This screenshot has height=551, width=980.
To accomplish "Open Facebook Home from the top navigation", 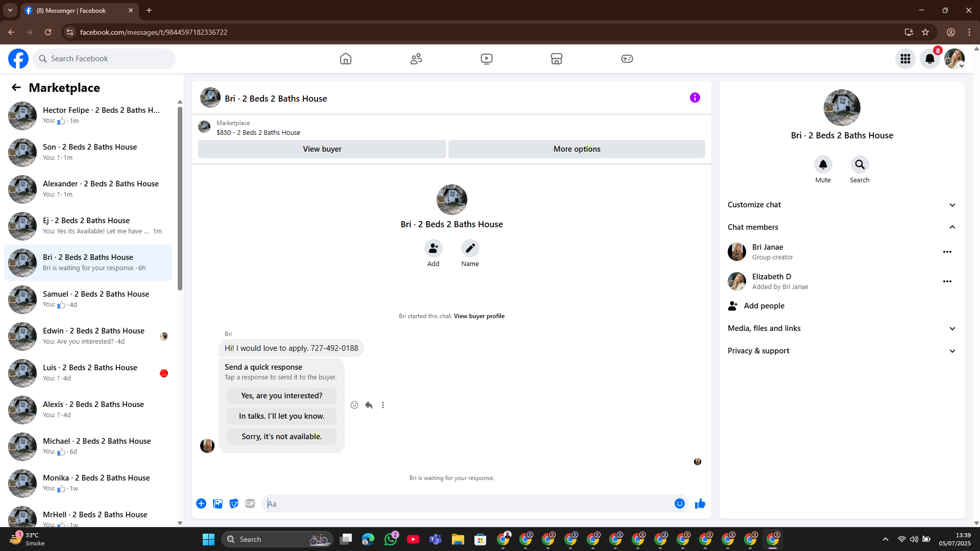I will pos(346,59).
